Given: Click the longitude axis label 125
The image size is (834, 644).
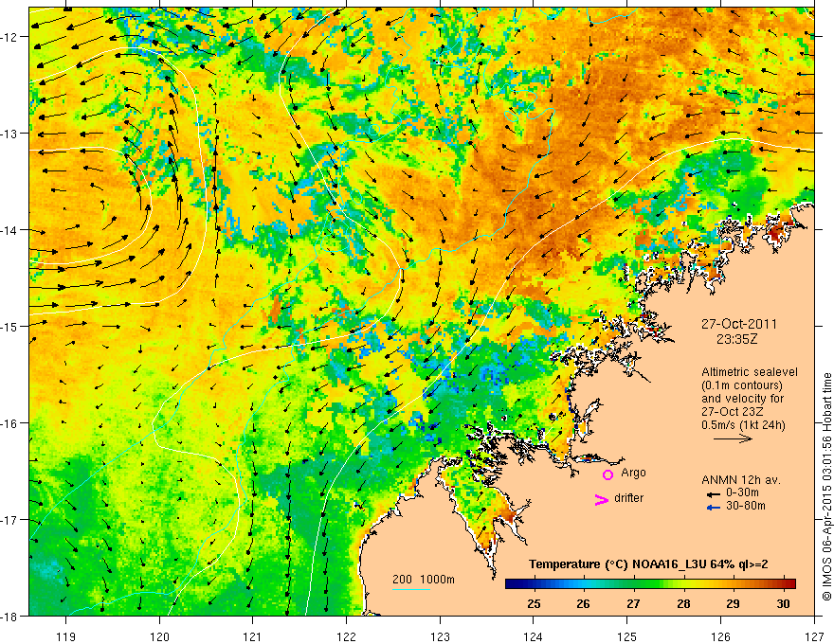Looking at the screenshot, I should pos(627,636).
